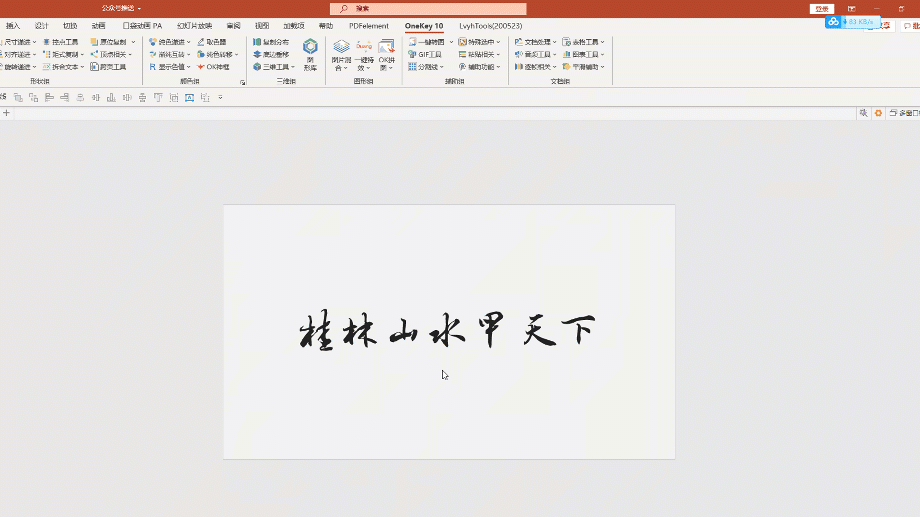Screen dimensions: 920x517
Task: Click the 音频工具 icon
Action: pyautogui.click(x=518, y=55)
